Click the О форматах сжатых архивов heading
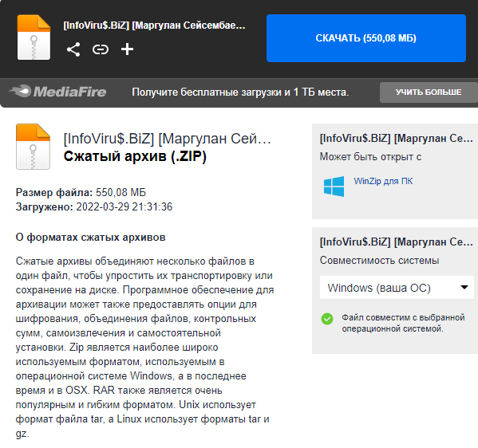Image resolution: width=478 pixels, height=448 pixels. (90, 238)
